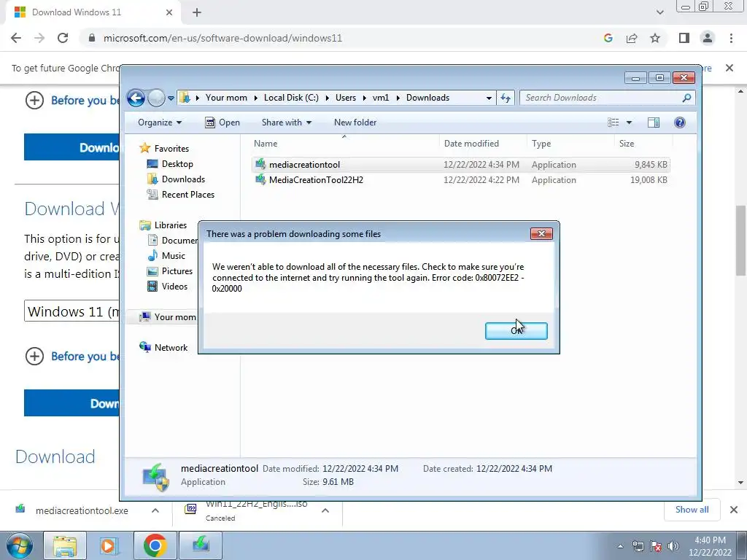
Task: Click Google search icon in omnibox
Action: tap(608, 38)
